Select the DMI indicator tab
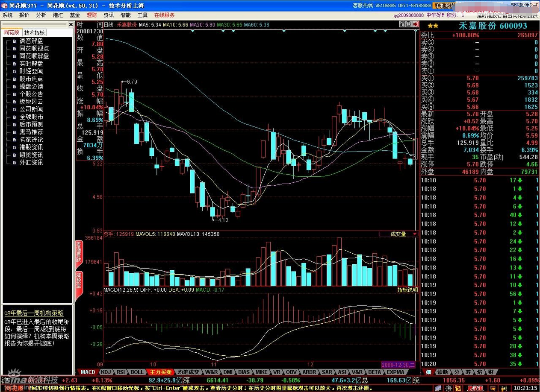The width and height of the screenshot is (540, 392). pyautogui.click(x=228, y=372)
